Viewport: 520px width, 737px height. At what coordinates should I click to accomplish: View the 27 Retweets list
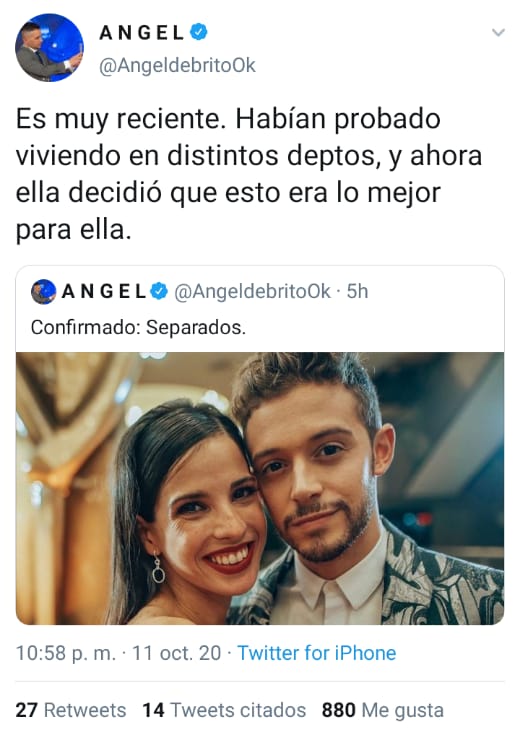(71, 710)
